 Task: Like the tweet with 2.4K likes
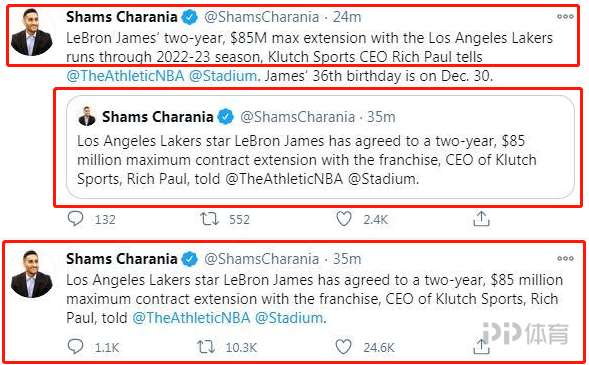pyautogui.click(x=343, y=219)
